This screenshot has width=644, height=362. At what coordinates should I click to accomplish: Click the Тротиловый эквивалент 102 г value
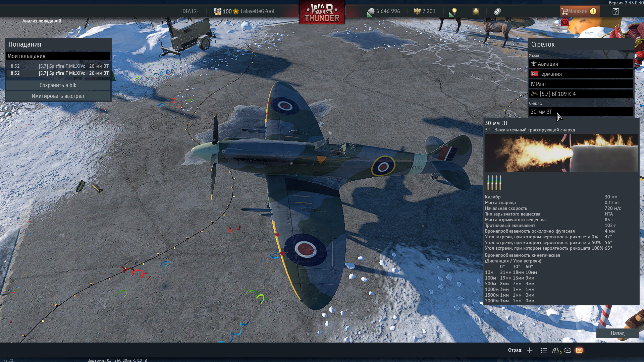(x=610, y=225)
